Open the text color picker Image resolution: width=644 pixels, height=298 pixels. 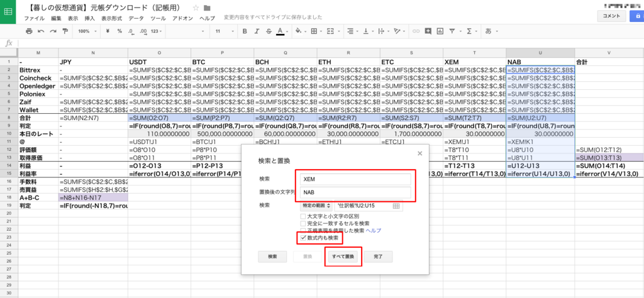pos(280,31)
